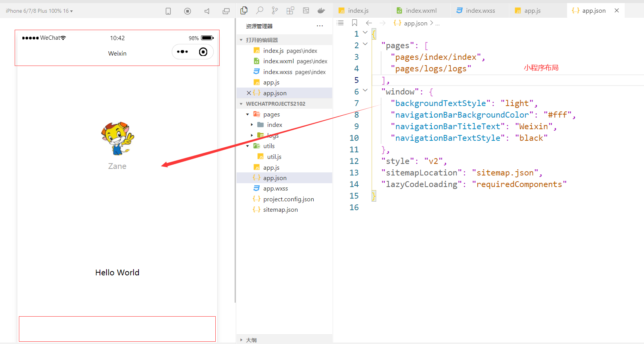Viewport: 644px width, 344px height.
Task: Expand the logs folder arrow
Action: pyautogui.click(x=252, y=135)
